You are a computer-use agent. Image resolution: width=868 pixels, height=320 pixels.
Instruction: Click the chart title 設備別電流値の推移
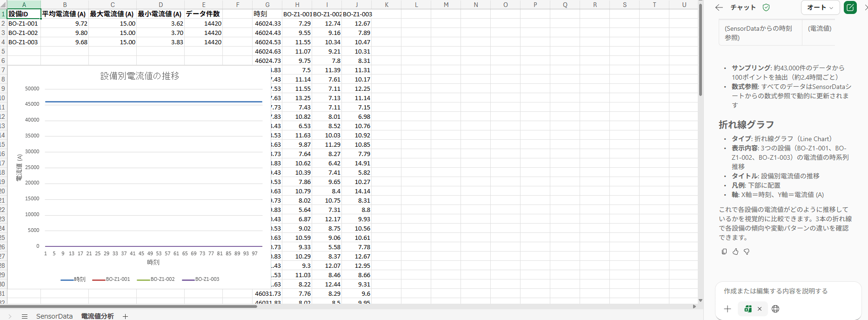click(140, 76)
